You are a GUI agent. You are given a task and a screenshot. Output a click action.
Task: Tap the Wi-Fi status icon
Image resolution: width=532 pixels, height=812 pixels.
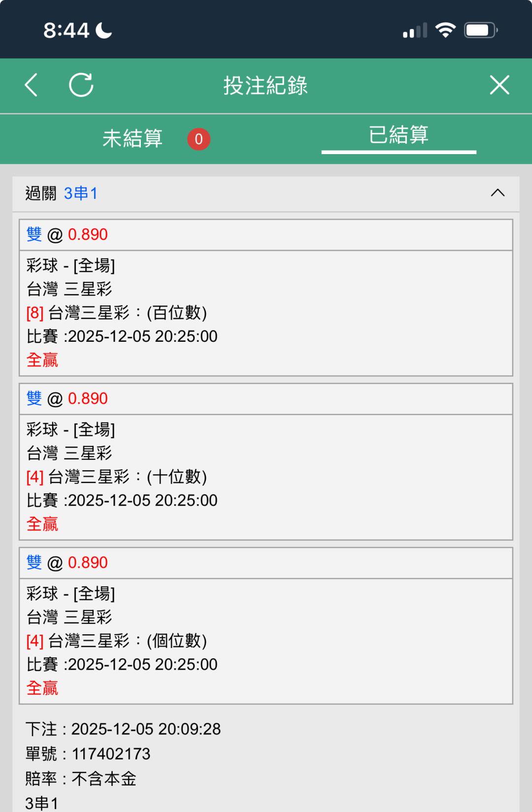click(445, 30)
